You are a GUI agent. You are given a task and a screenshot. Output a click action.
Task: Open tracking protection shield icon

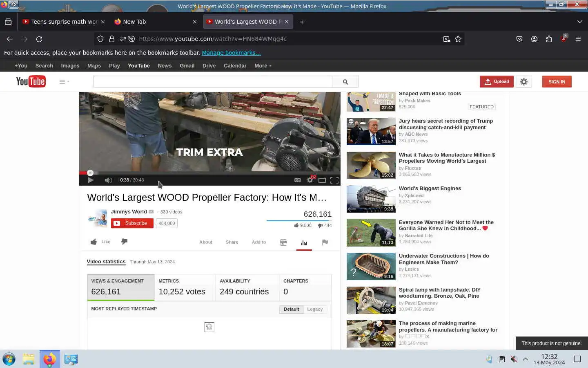pos(100,39)
